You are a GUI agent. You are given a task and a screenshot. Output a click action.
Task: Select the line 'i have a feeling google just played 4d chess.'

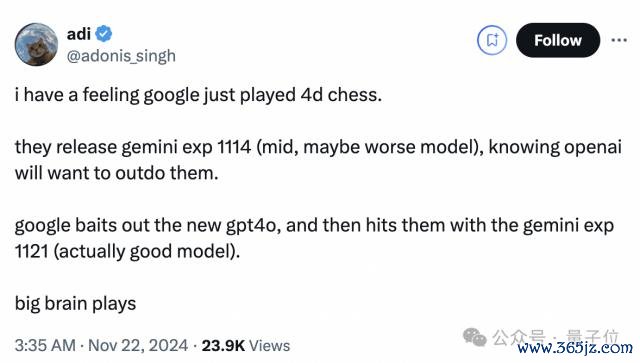click(x=198, y=95)
